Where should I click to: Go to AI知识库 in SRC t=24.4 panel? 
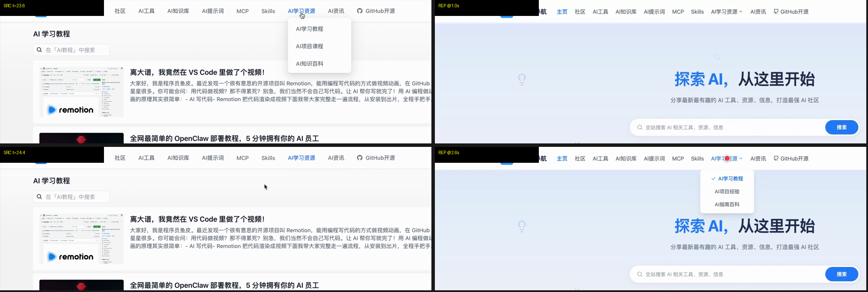179,158
